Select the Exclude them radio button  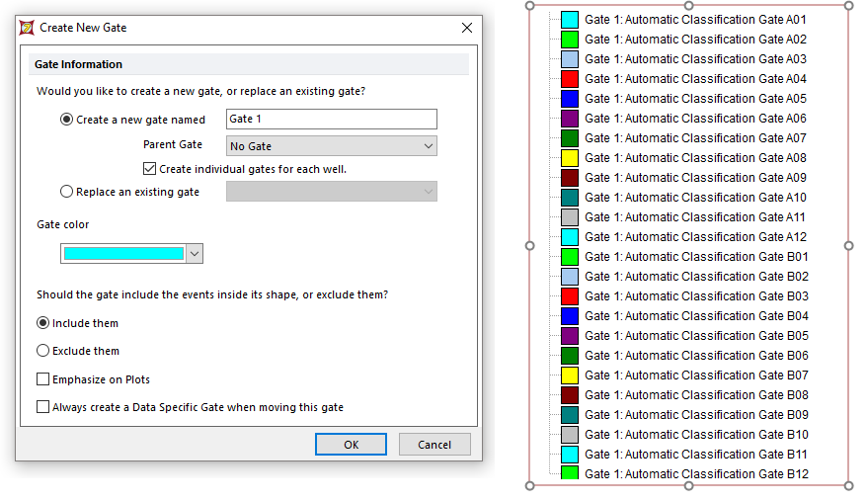click(x=42, y=351)
